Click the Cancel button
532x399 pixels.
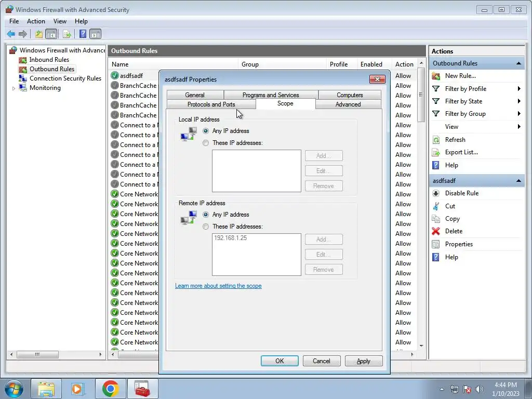321,361
